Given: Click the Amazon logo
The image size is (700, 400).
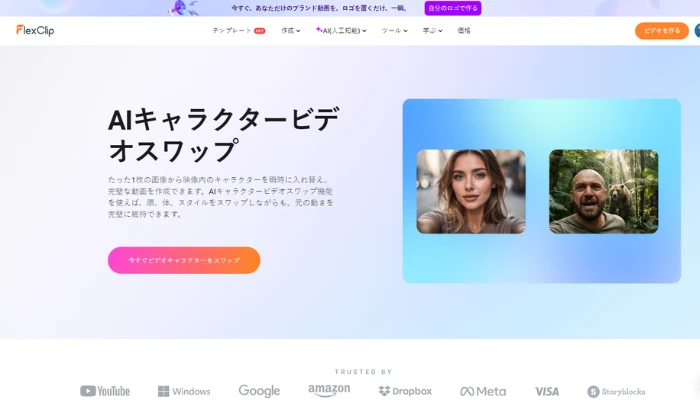Looking at the screenshot, I should tap(329, 391).
